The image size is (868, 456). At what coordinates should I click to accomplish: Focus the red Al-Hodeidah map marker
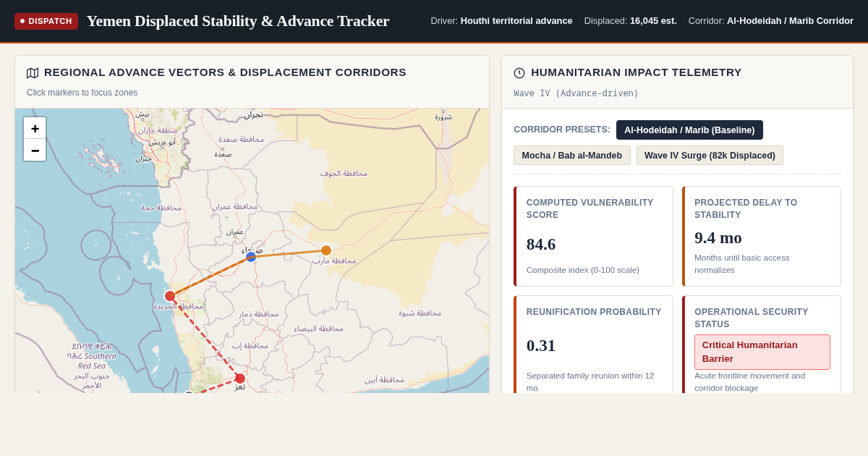point(170,296)
